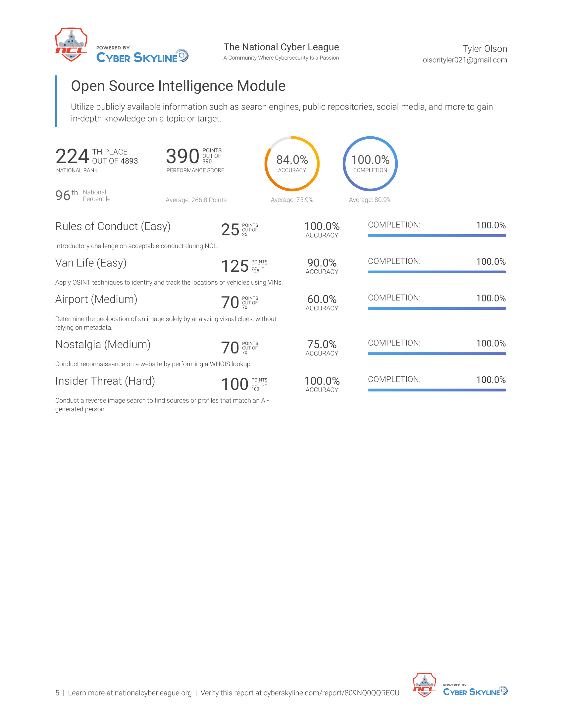Click the Cyber Skyline logo in footer

[475, 690]
